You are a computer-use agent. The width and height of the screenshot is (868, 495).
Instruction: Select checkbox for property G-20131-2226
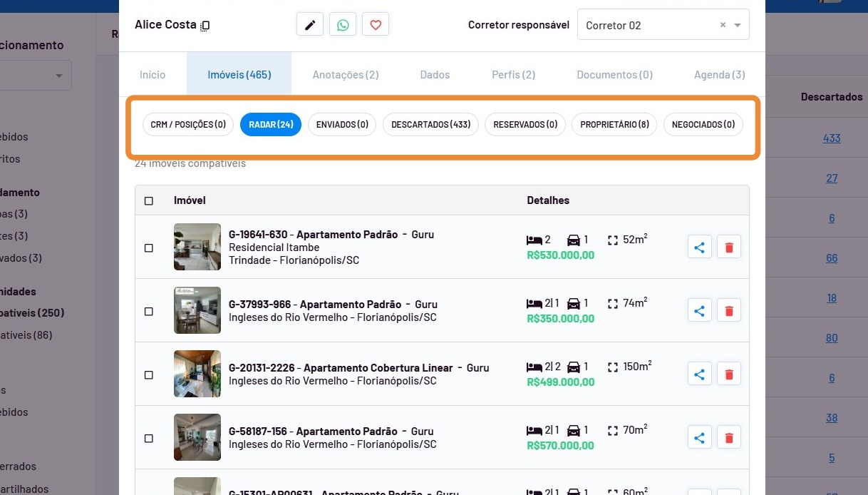tap(149, 375)
